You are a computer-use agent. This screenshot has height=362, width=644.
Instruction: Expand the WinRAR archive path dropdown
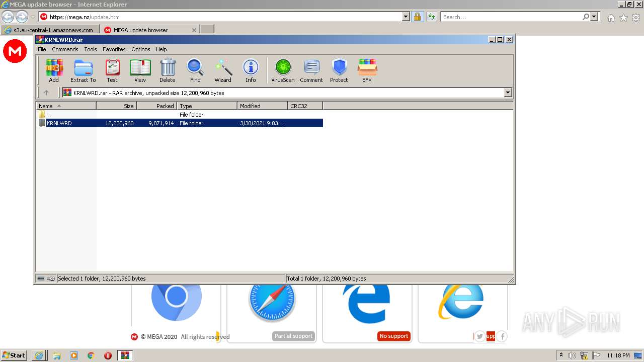coord(508,93)
